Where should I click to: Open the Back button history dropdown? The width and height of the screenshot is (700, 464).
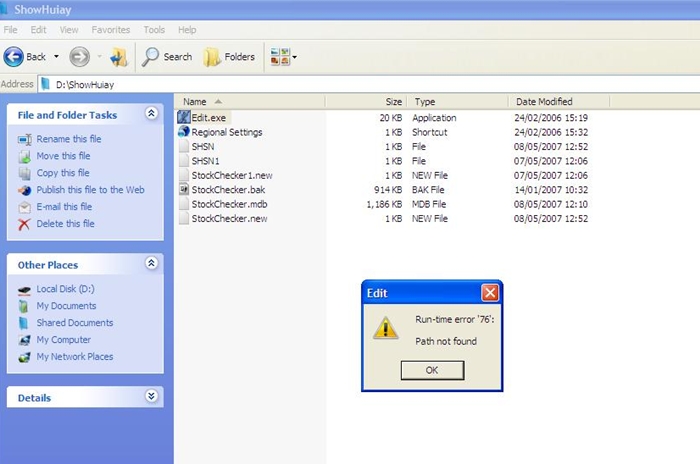[56, 57]
